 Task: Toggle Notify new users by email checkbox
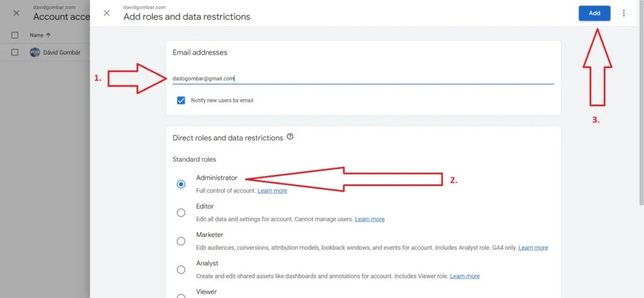coord(181,100)
